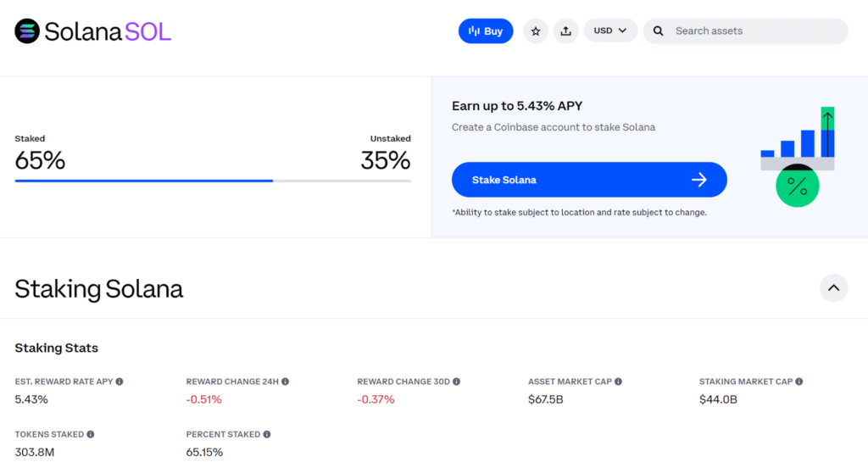Viewport: 868px width, 468px height.
Task: Click info icon next to Reward Change 30D
Action: point(457,382)
